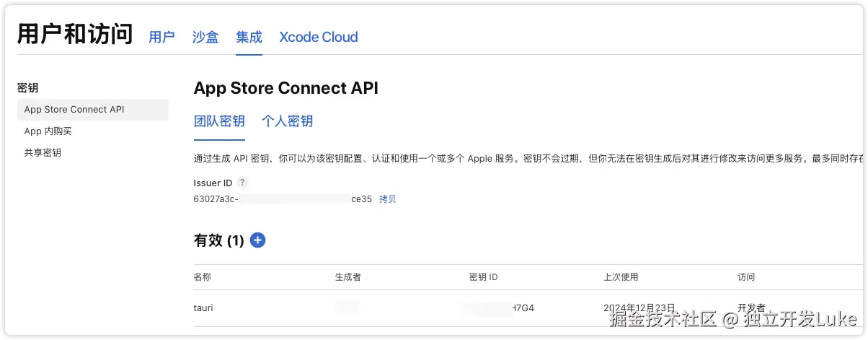This screenshot has height=340, width=868.
Task: Click the 生成者 column header
Action: click(x=347, y=277)
